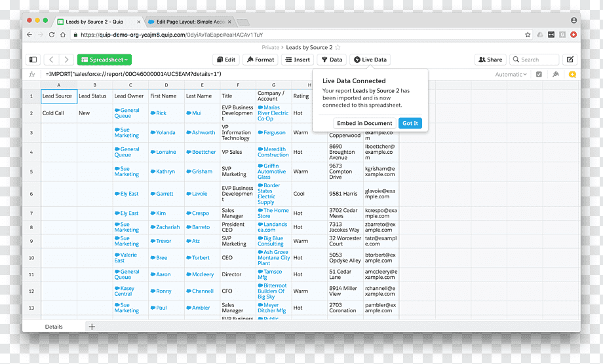Select row 6 header
Image resolution: width=603 pixels, height=364 pixels.
pyautogui.click(x=31, y=194)
